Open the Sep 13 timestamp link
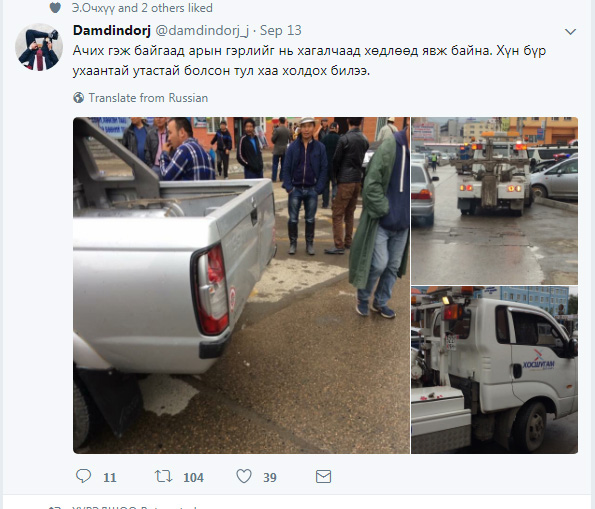This screenshot has width=595, height=509. click(x=280, y=30)
